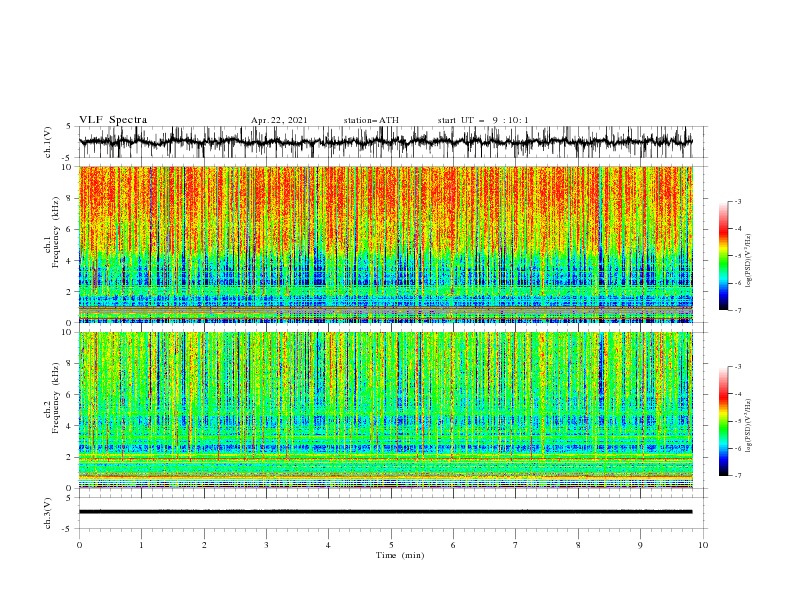Click the "station=ATH" header label
The width and height of the screenshot is (792, 612).
[371, 120]
